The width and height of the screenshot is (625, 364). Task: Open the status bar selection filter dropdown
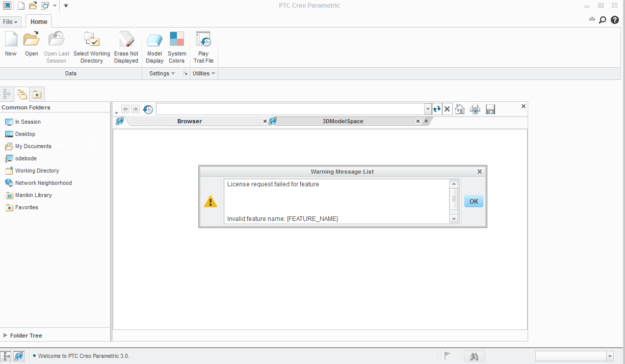(x=610, y=356)
